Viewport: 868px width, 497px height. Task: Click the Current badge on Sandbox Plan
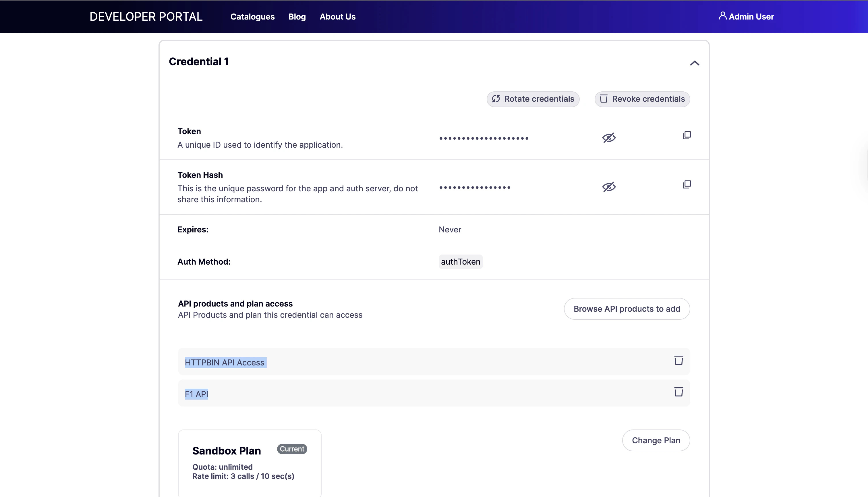(292, 449)
